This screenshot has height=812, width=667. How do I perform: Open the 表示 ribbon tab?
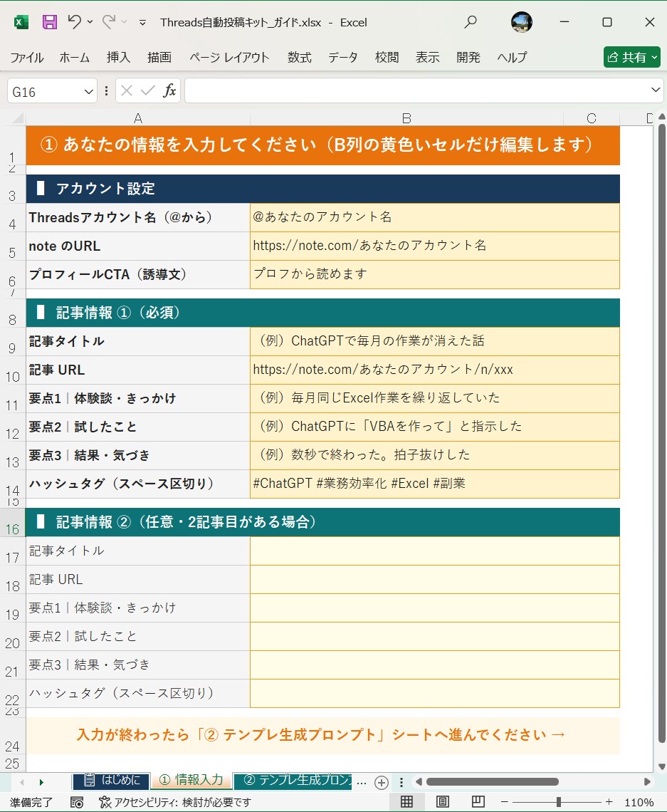(428, 58)
